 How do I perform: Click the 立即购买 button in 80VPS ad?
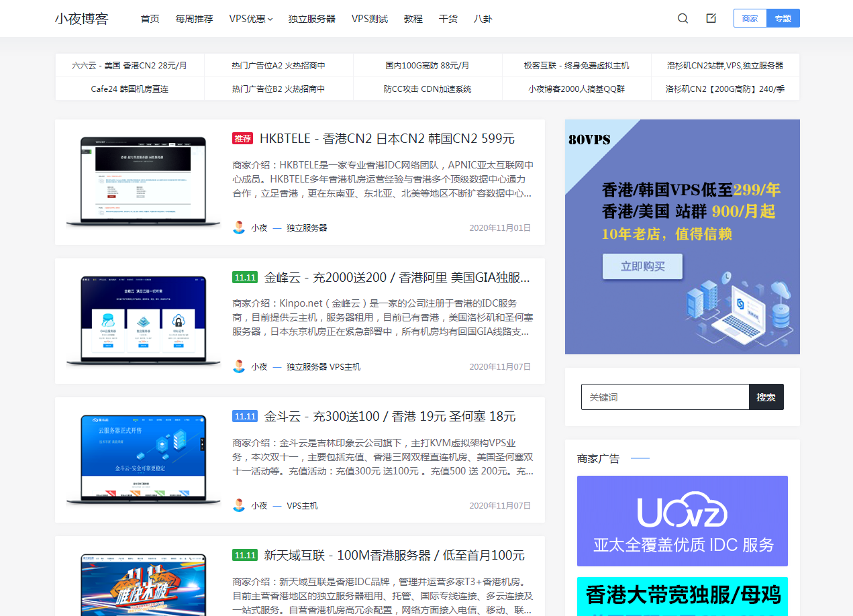click(642, 266)
